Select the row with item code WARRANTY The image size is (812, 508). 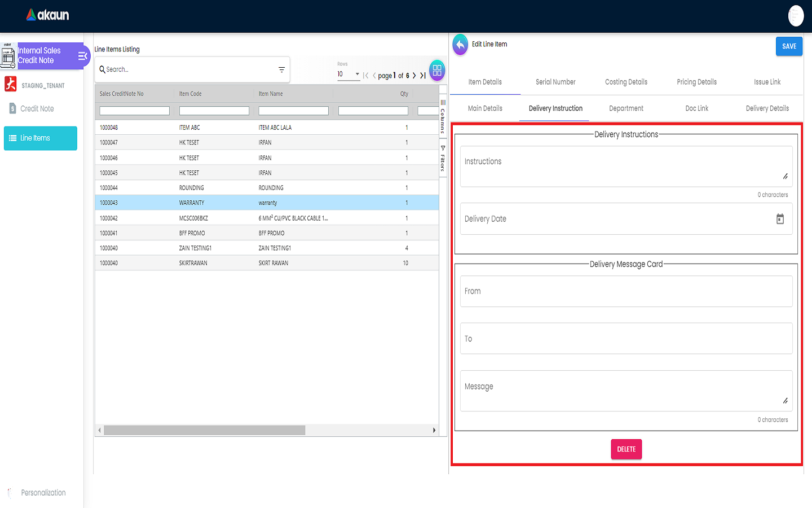pyautogui.click(x=192, y=203)
